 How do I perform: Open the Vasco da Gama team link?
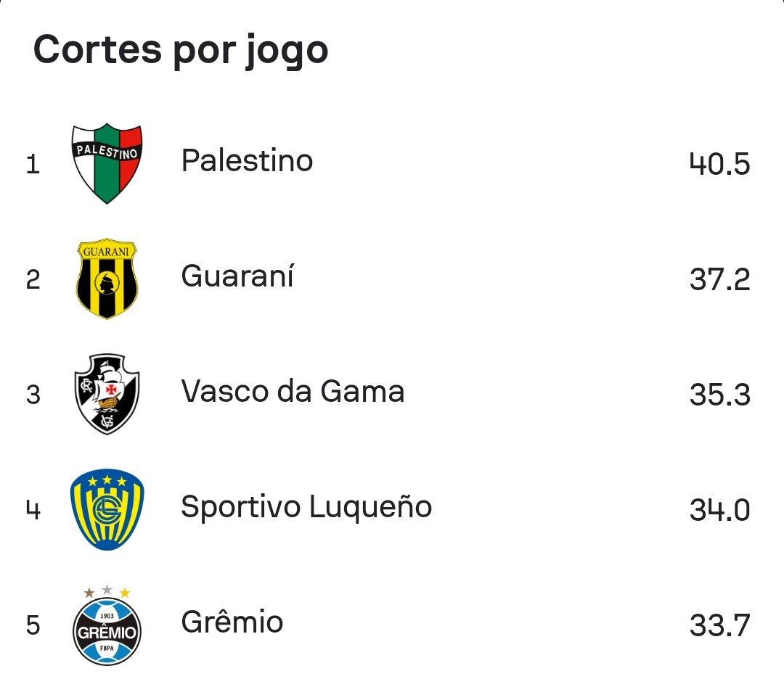[293, 391]
